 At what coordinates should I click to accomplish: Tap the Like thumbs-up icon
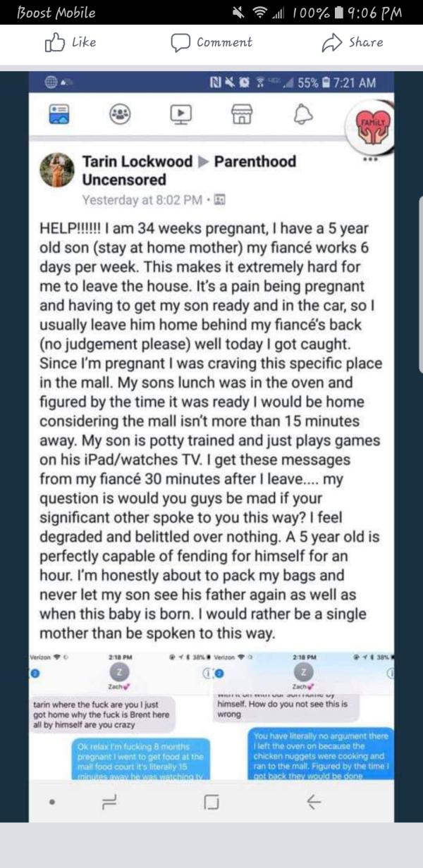[x=54, y=42]
